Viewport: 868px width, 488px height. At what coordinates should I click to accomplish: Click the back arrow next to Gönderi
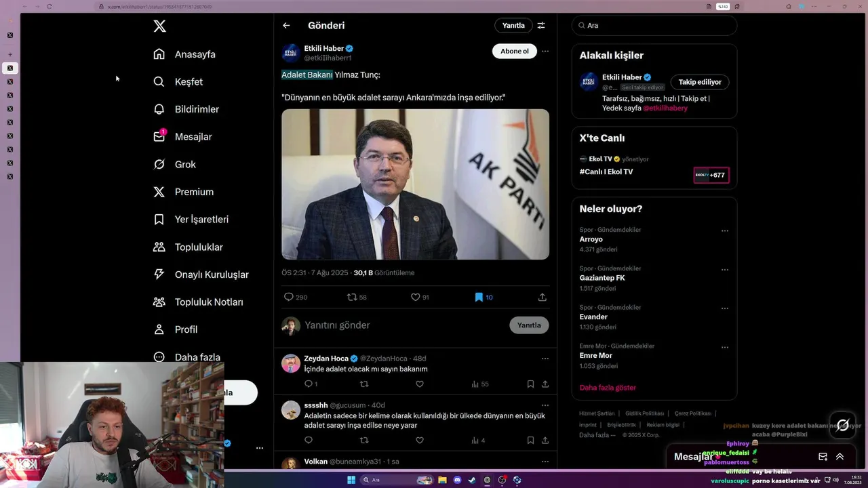[x=286, y=26]
